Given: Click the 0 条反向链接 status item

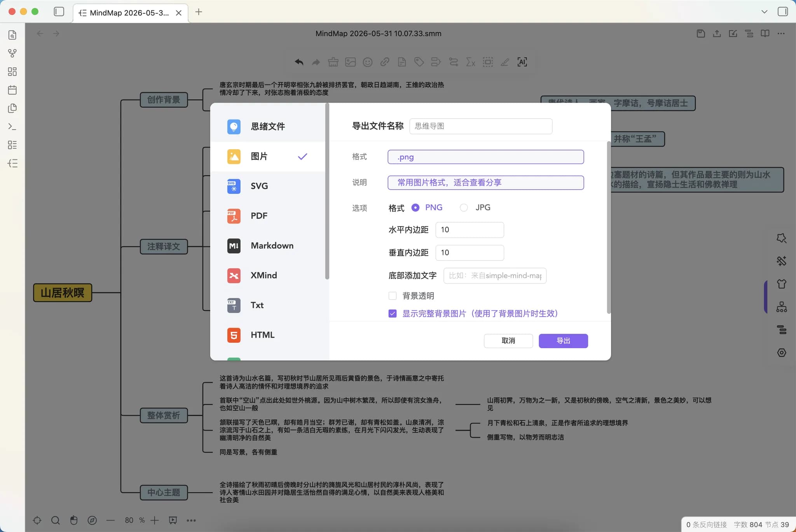Looking at the screenshot, I should [706, 525].
